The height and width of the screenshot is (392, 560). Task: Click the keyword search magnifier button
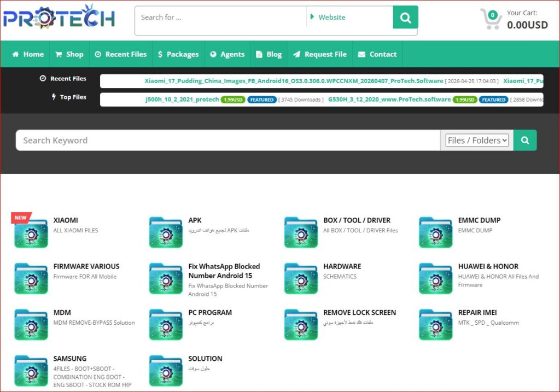[525, 141]
